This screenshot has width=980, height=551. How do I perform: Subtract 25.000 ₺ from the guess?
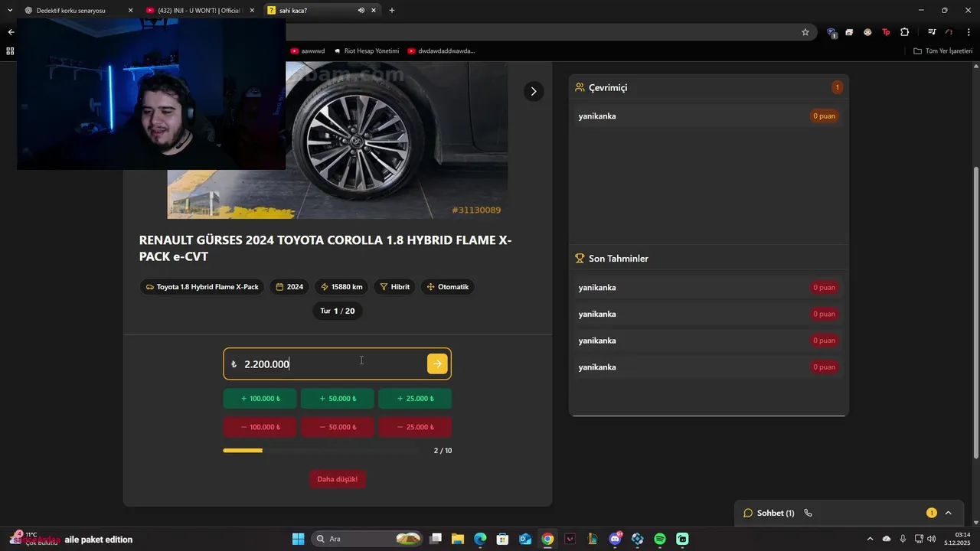tap(414, 427)
